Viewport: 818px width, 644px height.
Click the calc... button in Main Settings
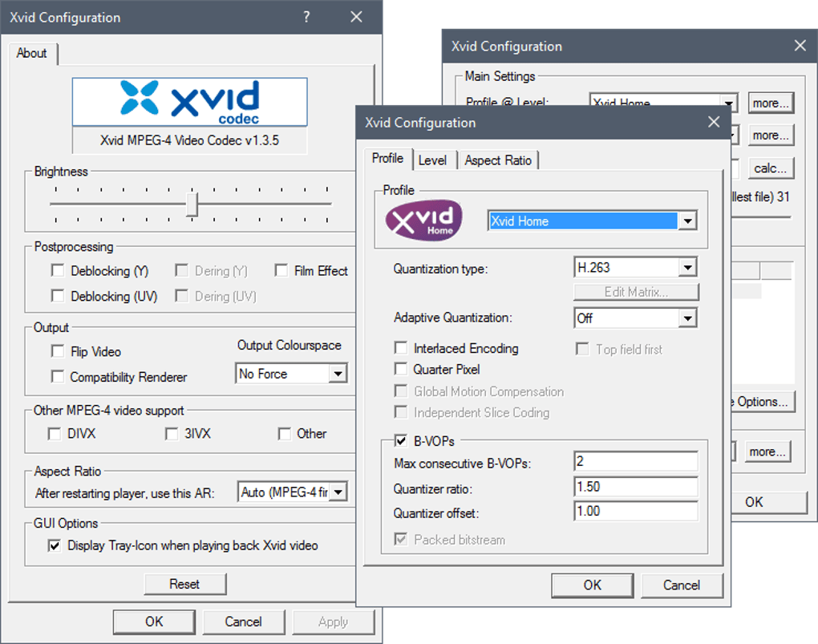click(771, 168)
